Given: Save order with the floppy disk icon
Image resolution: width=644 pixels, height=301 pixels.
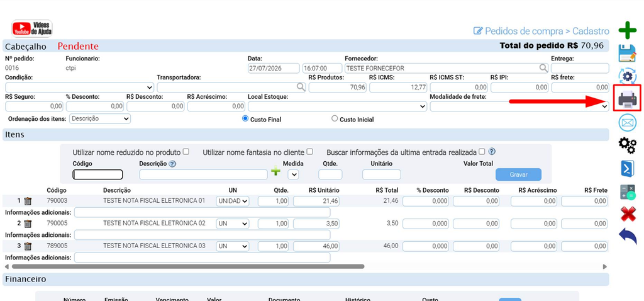Looking at the screenshot, I should point(627,53).
